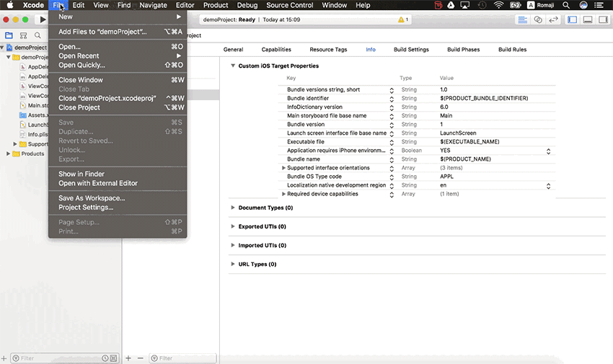Viewport: 613px width, 364px height.
Task: Toggle the debug area visibility
Action: 588,19
